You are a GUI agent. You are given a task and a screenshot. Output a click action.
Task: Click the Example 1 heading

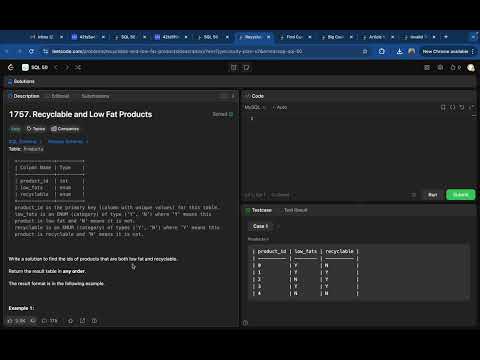pos(21,308)
